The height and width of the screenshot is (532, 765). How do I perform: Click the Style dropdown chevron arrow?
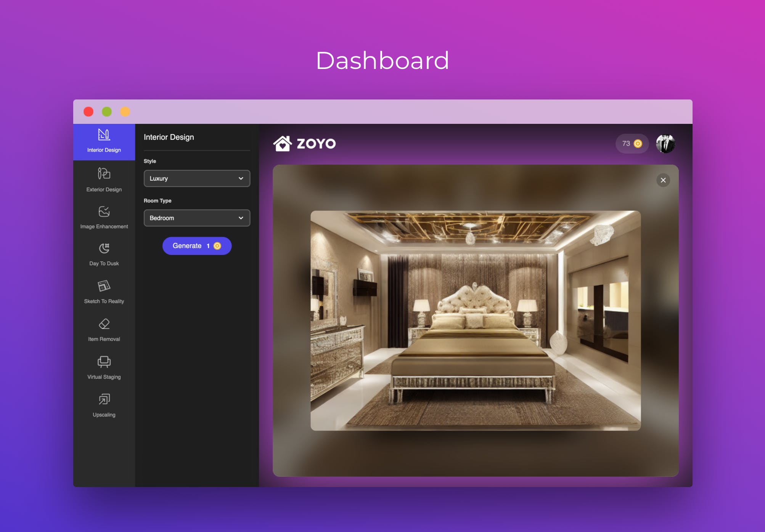[241, 178]
